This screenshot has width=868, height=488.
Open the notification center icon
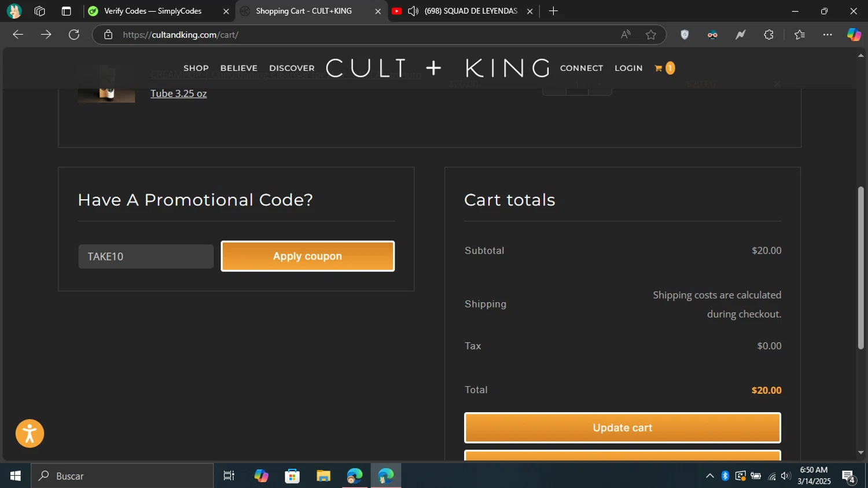coord(849,476)
